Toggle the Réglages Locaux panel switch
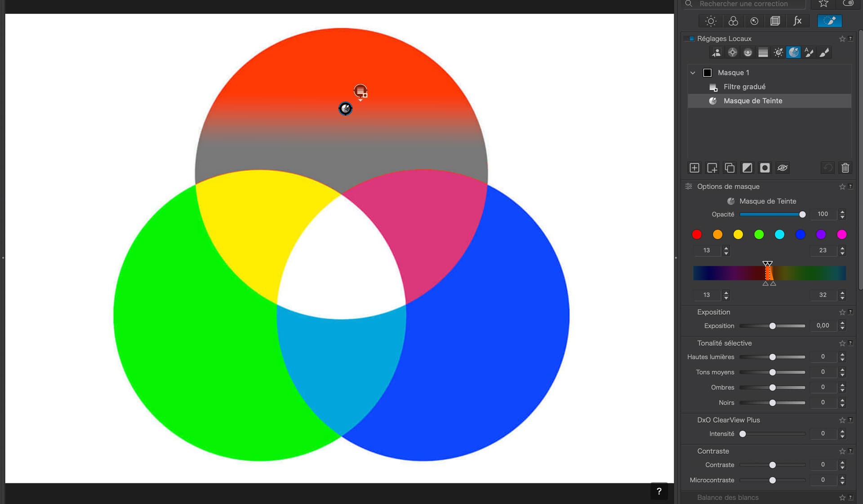Screen dimensions: 863x504 (691, 39)
